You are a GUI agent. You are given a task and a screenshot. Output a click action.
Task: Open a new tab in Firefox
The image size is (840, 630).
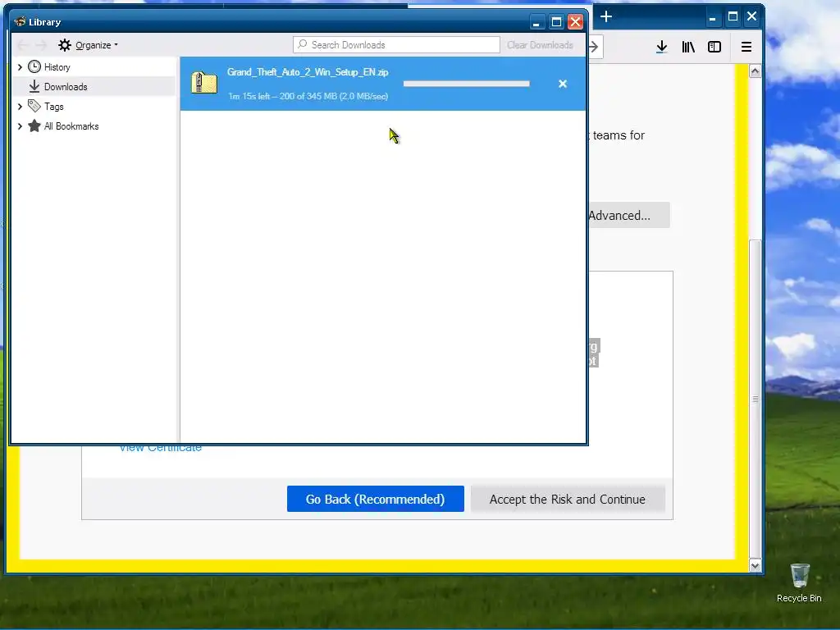(x=606, y=16)
